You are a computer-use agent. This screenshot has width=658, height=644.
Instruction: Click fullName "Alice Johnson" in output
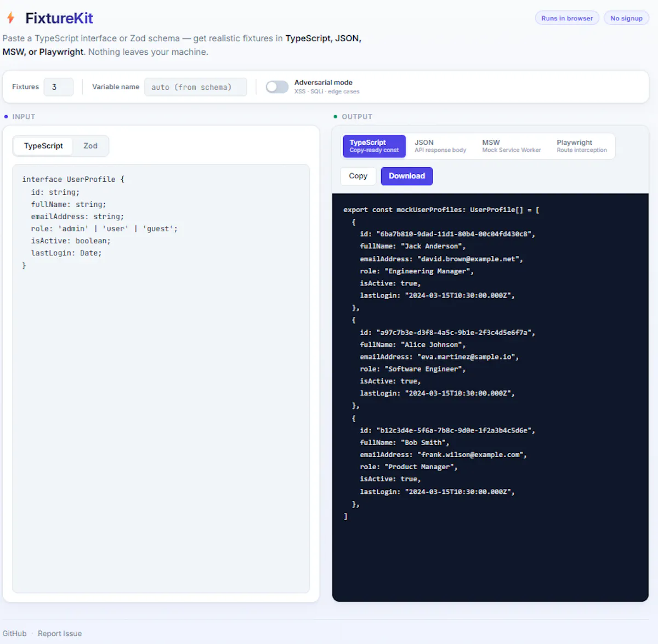tap(413, 345)
